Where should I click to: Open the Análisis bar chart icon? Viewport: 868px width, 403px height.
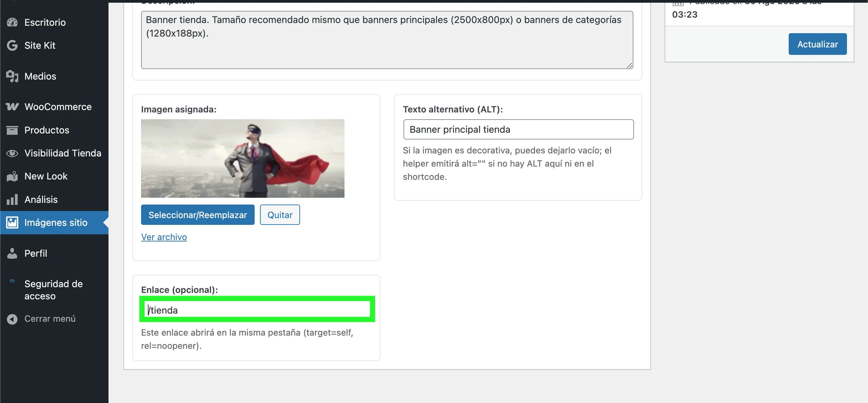12,199
